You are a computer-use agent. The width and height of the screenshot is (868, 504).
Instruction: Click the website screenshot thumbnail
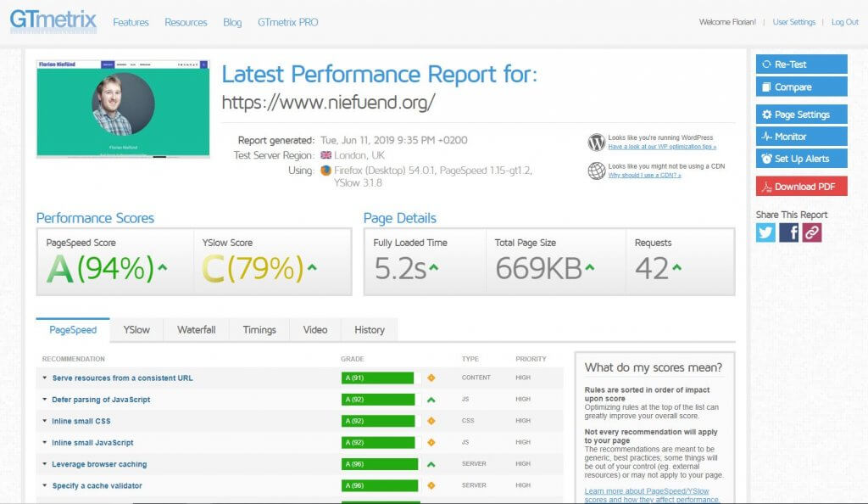click(x=123, y=109)
